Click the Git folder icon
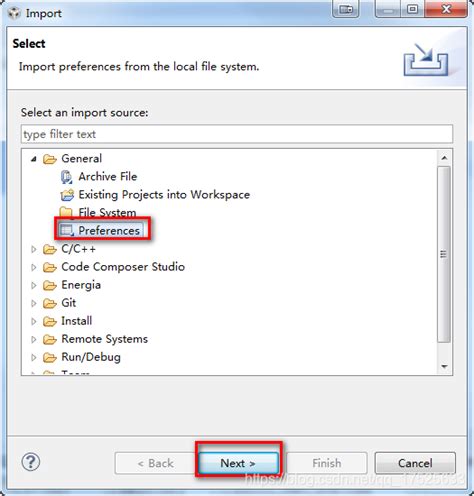The height and width of the screenshot is (496, 474). click(50, 303)
